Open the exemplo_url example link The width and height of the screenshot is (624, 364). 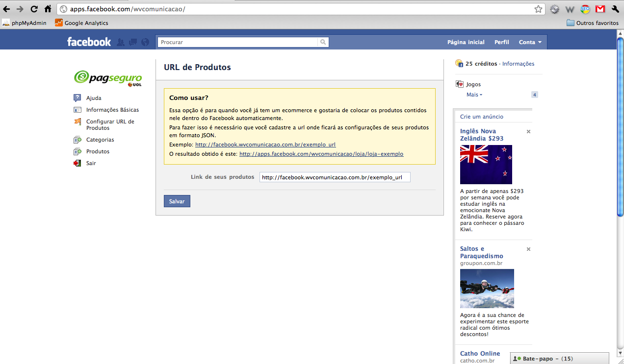[x=265, y=145]
